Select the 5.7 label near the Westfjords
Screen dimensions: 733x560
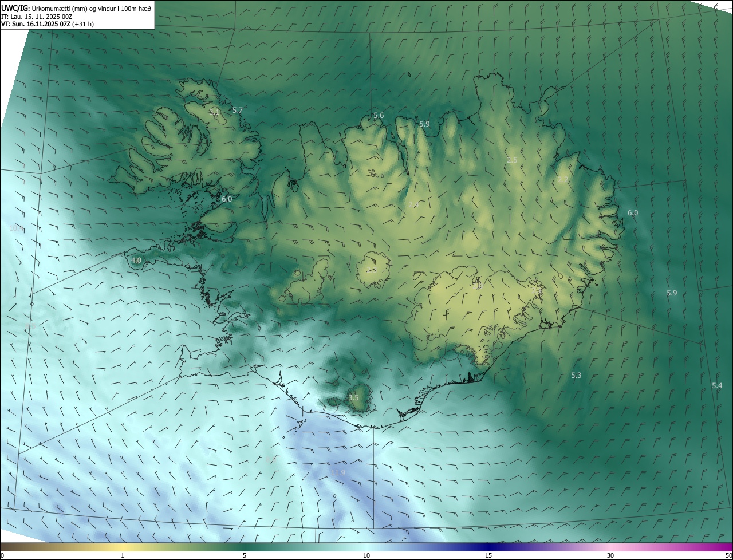coord(238,109)
